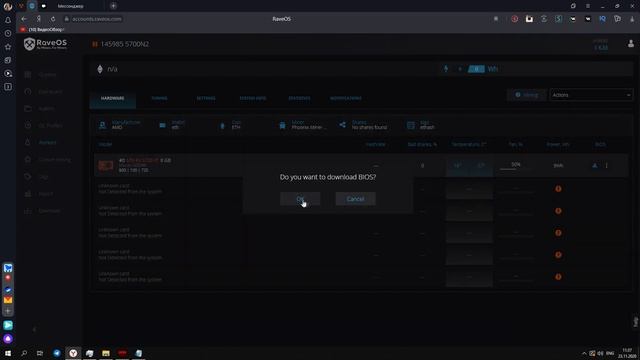Open the user account icon
This screenshot has height=360, width=640.
coord(631,44)
